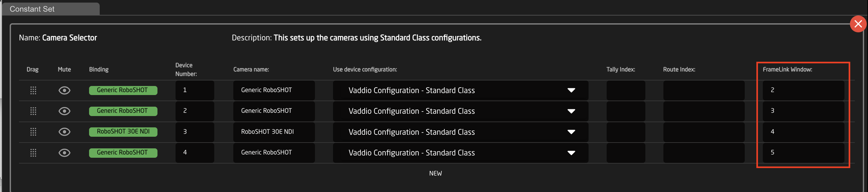
Task: Click the drag handle on the RoboSHOT 30E NDI row
Action: [x=33, y=132]
